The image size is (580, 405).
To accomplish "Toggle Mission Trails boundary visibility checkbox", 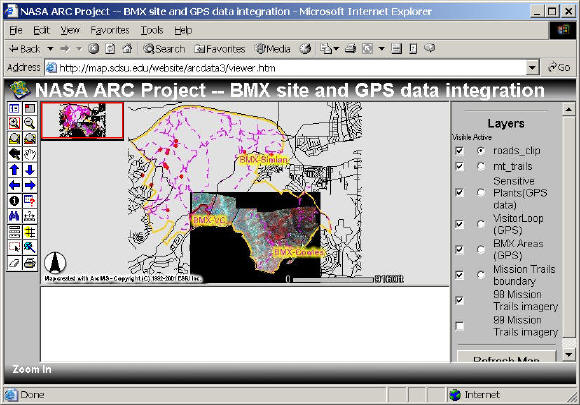I will (x=459, y=275).
